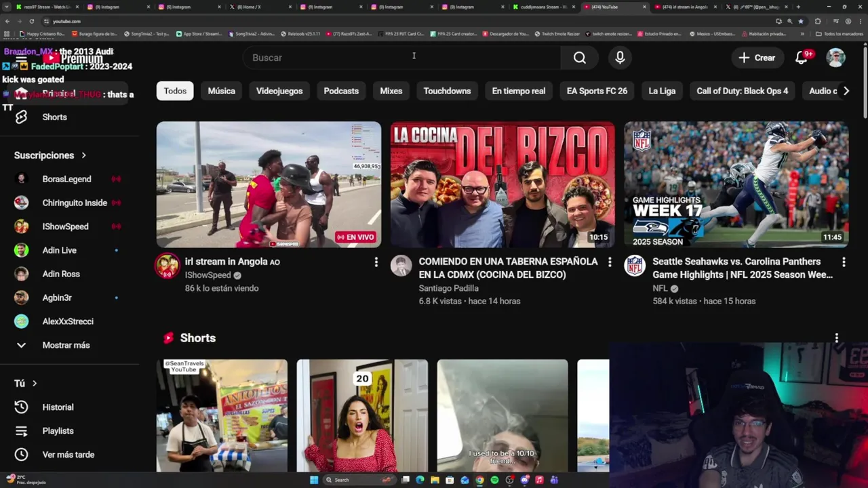Click the IShowSpeed channel avatar under live video
The image size is (868, 488).
[167, 266]
